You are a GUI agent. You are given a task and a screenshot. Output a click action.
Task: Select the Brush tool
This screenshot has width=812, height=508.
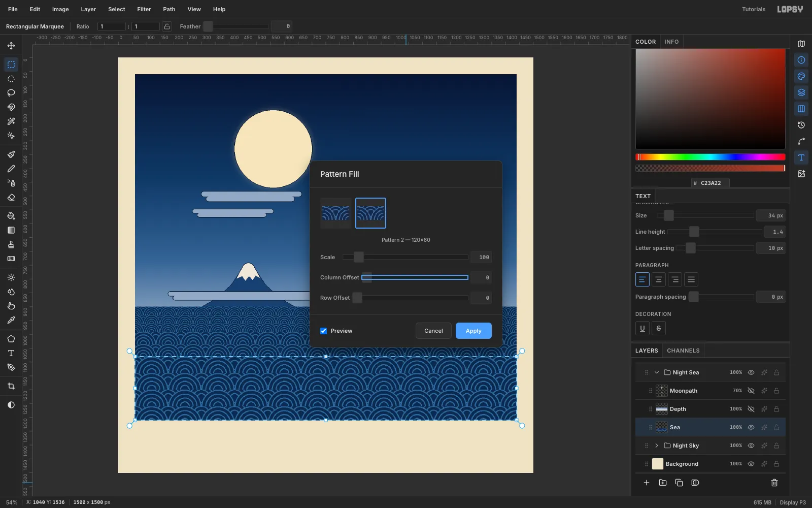pos(11,154)
